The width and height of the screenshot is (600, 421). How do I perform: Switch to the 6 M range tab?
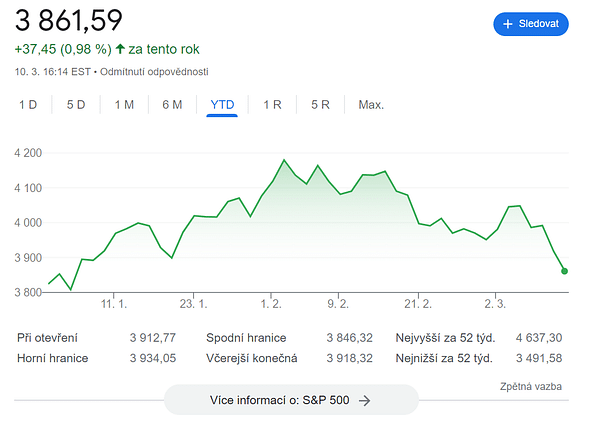tap(172, 104)
